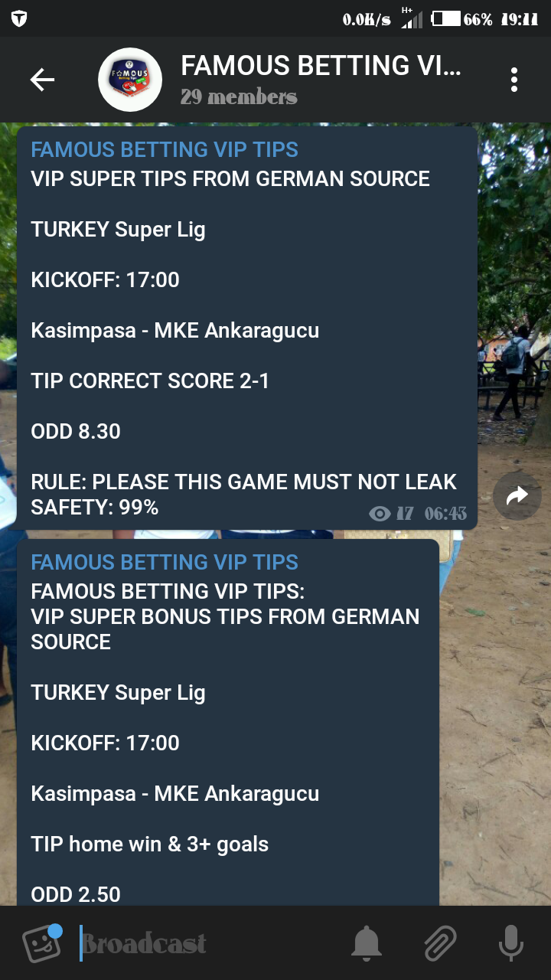Tap the FAMOUS BETTING VI... channel title
The height and width of the screenshot is (980, 551).
pos(321,66)
